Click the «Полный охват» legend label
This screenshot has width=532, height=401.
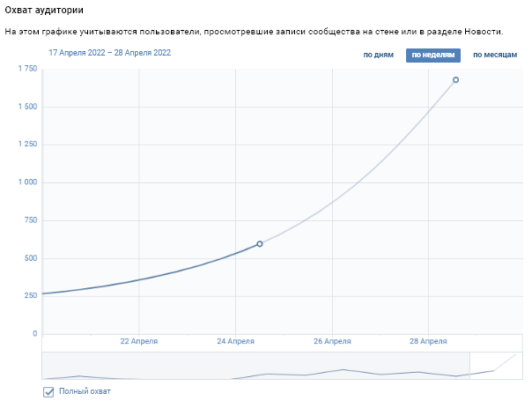[85, 391]
